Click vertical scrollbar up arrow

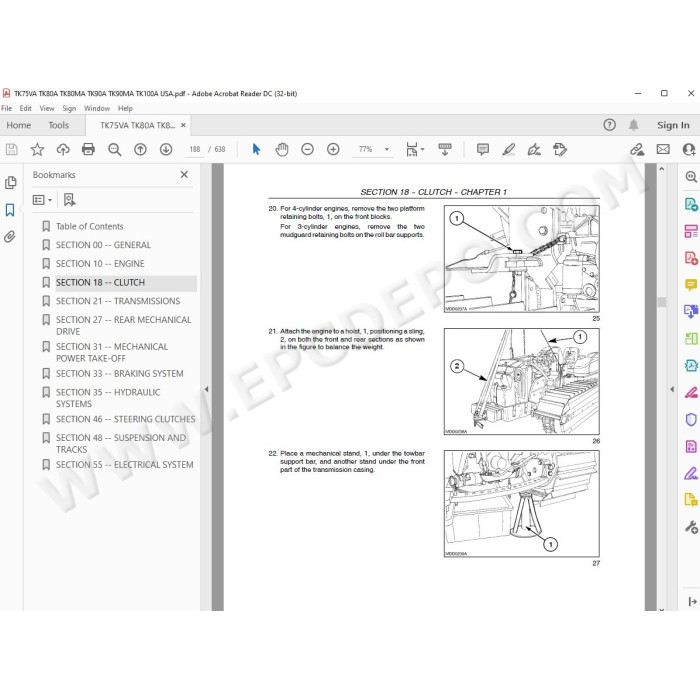[x=662, y=169]
